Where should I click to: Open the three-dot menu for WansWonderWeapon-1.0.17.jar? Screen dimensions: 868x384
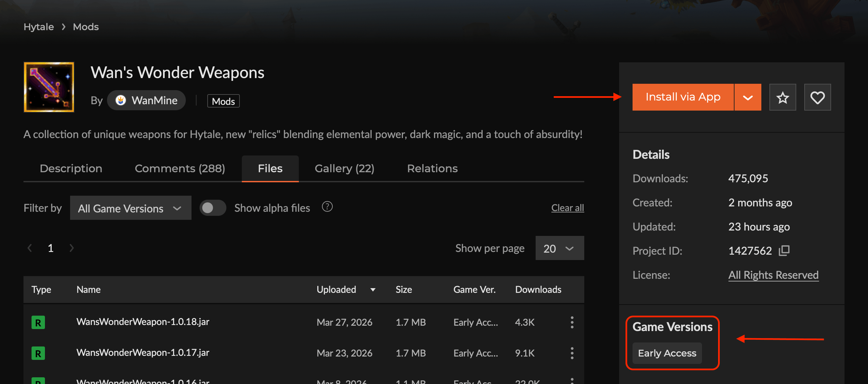(x=572, y=353)
